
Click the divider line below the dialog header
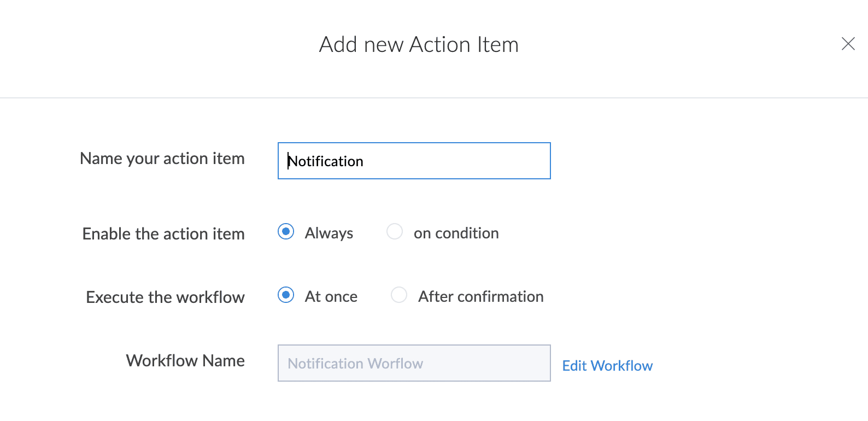point(434,98)
